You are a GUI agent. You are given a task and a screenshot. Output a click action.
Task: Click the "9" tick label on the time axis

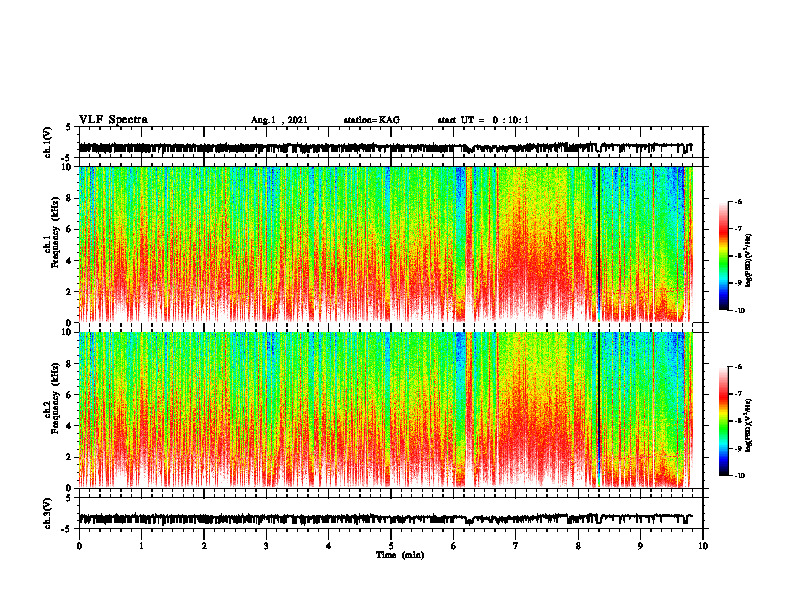click(640, 546)
